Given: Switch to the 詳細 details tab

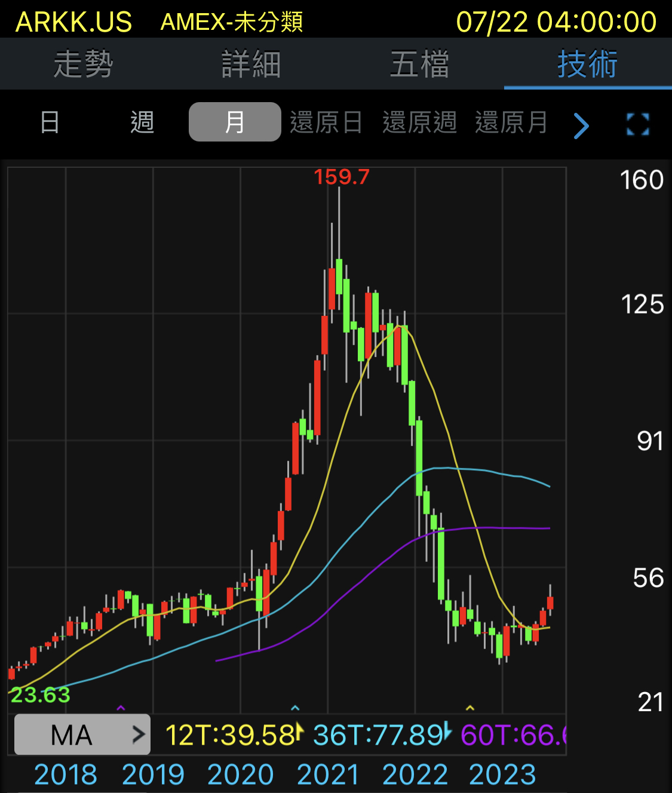Looking at the screenshot, I should point(251,64).
